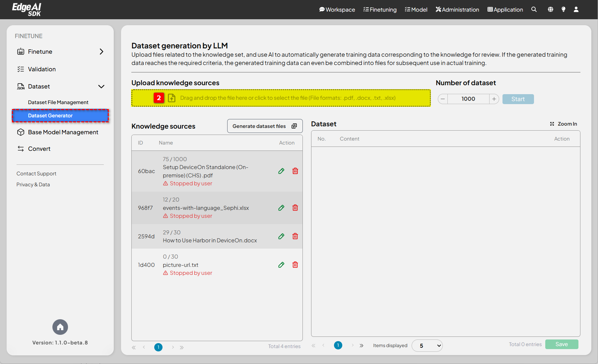
Task: Select the lightbulb theme icon
Action: point(563,10)
